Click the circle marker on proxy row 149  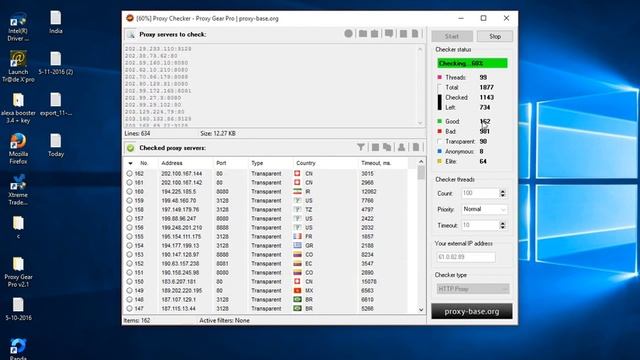(x=129, y=290)
